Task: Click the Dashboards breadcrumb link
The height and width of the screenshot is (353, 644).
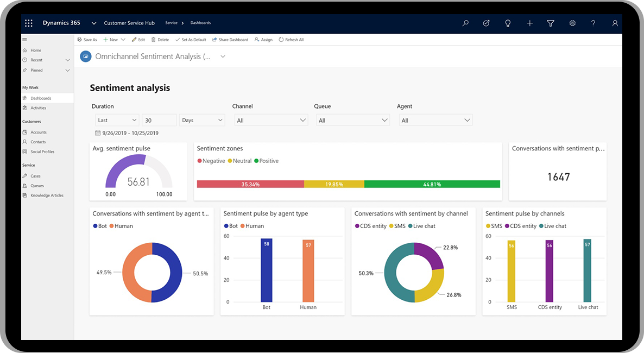Action: (x=200, y=23)
